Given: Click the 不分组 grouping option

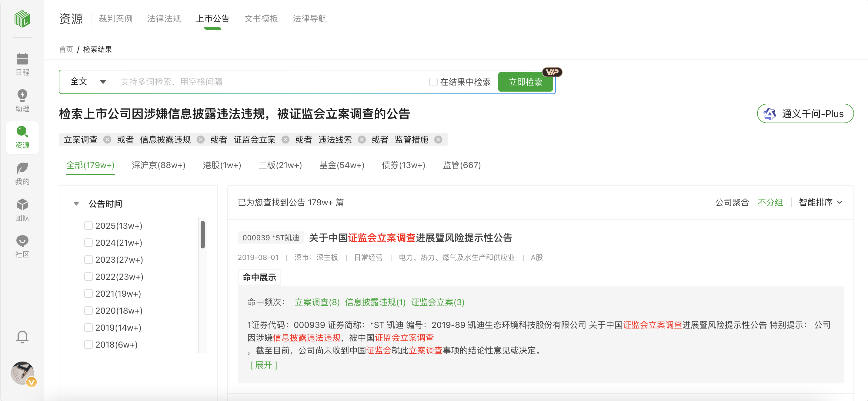Looking at the screenshot, I should [770, 202].
